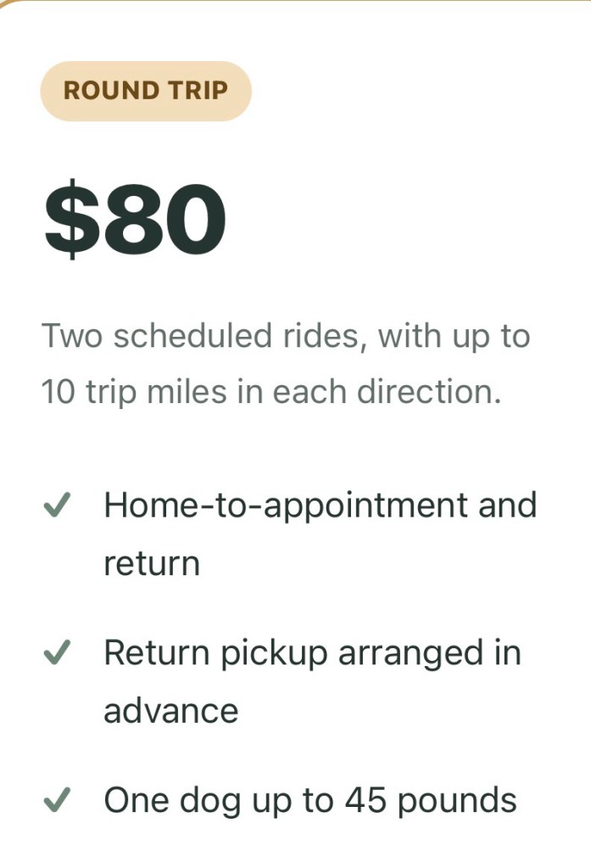The width and height of the screenshot is (591, 868).
Task: Select Return pickup arranged in advance text
Action: (313, 681)
